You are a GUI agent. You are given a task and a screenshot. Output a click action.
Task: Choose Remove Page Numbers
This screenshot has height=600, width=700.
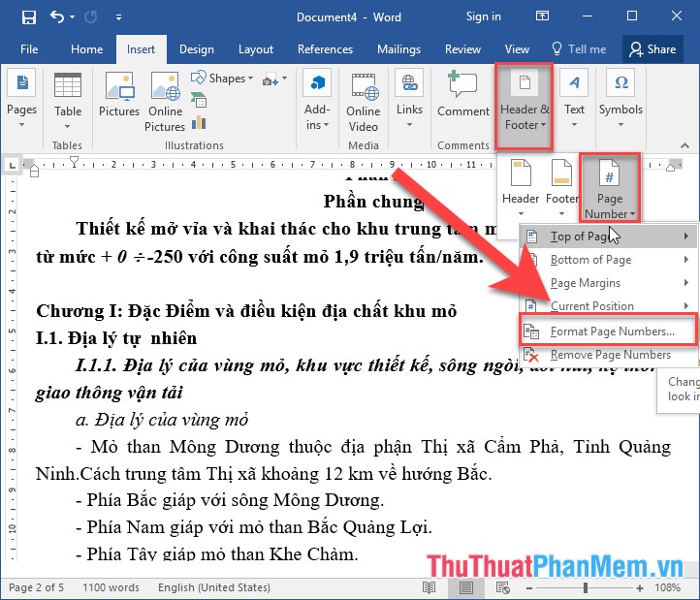608,355
